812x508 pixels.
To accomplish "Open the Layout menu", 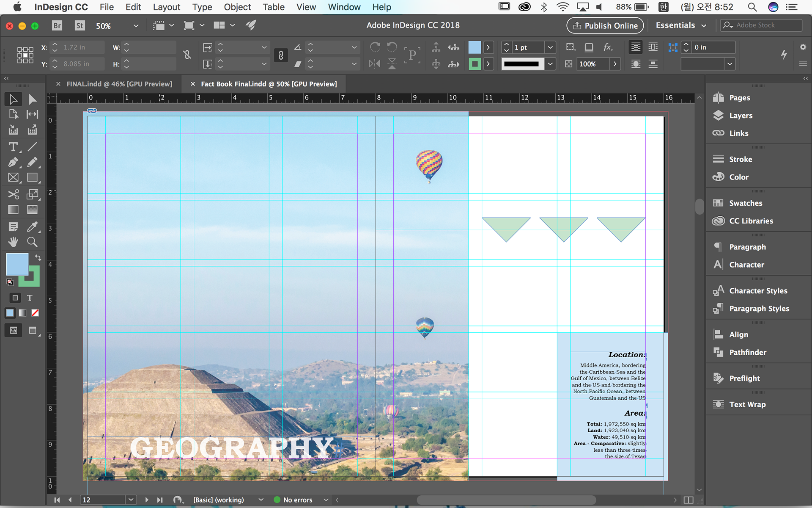I will coord(167,7).
